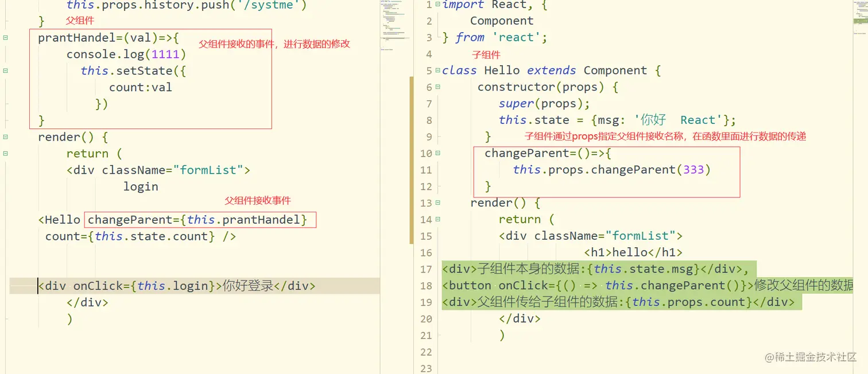Image resolution: width=868 pixels, height=374 pixels.
Task: Click <div className="formList"> in left editor
Action: point(158,170)
